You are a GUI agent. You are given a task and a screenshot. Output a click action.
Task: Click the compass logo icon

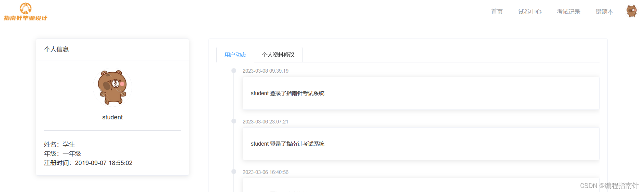[x=26, y=8]
